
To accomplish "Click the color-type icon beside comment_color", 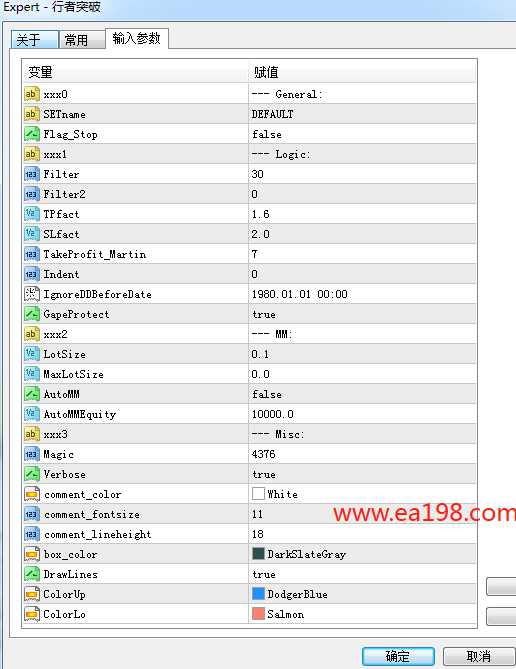I will point(31,494).
